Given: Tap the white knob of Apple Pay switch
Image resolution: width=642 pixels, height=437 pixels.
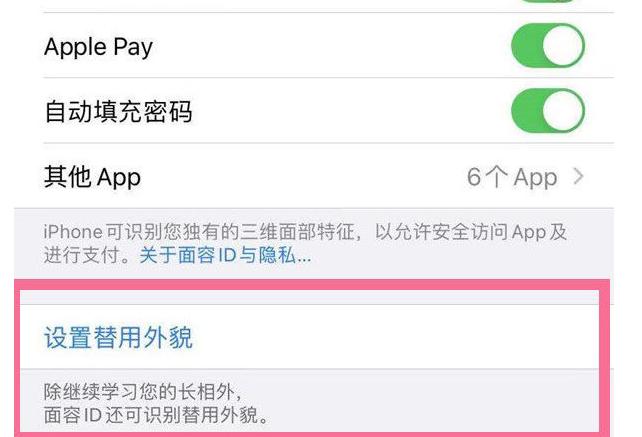Looking at the screenshot, I should tap(563, 45).
